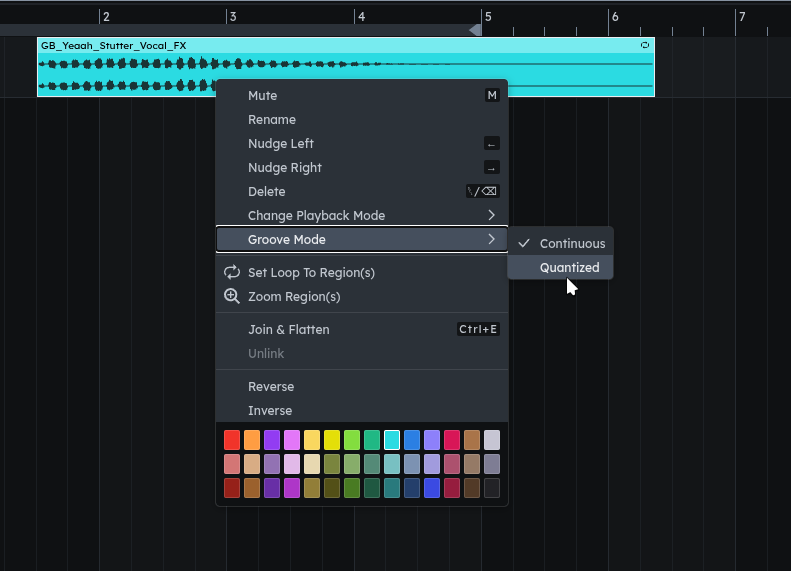Choose Mute from the context menu
This screenshot has width=791, height=571.
[362, 95]
